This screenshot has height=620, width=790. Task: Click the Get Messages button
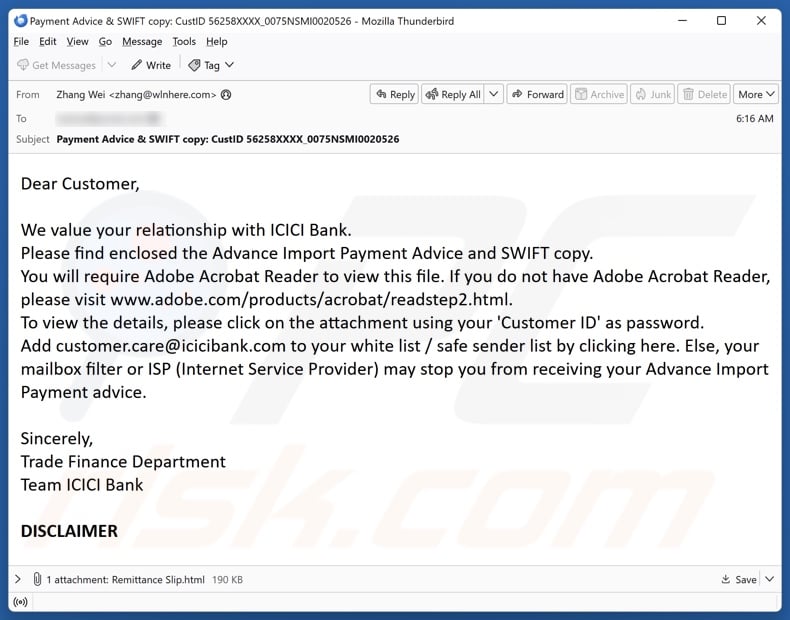[x=56, y=65]
